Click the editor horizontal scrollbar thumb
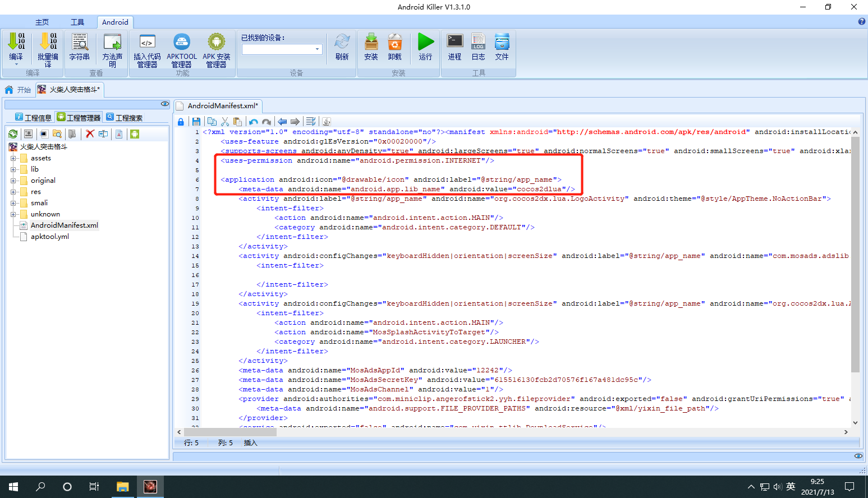The image size is (868, 498). [x=236, y=432]
